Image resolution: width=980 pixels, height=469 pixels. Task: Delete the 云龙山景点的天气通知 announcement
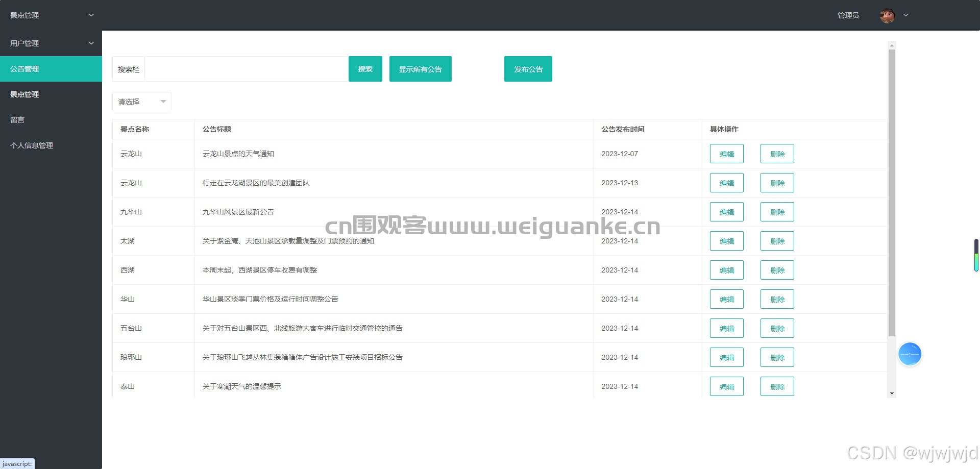pos(777,154)
